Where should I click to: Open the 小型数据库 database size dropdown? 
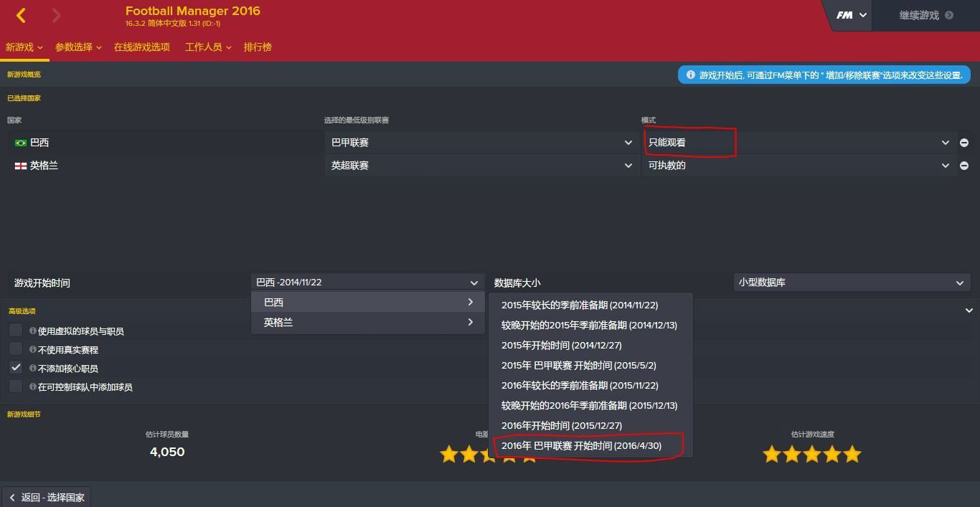point(852,283)
